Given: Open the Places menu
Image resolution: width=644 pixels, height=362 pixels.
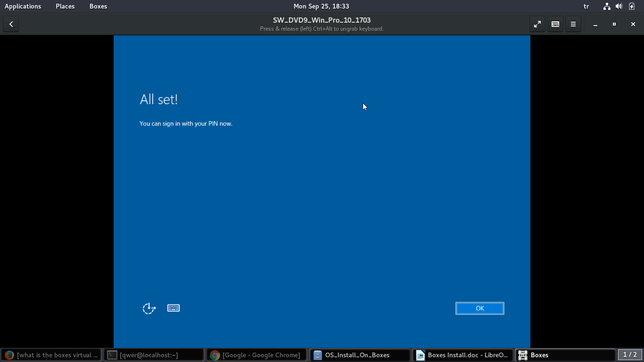Looking at the screenshot, I should point(65,6).
